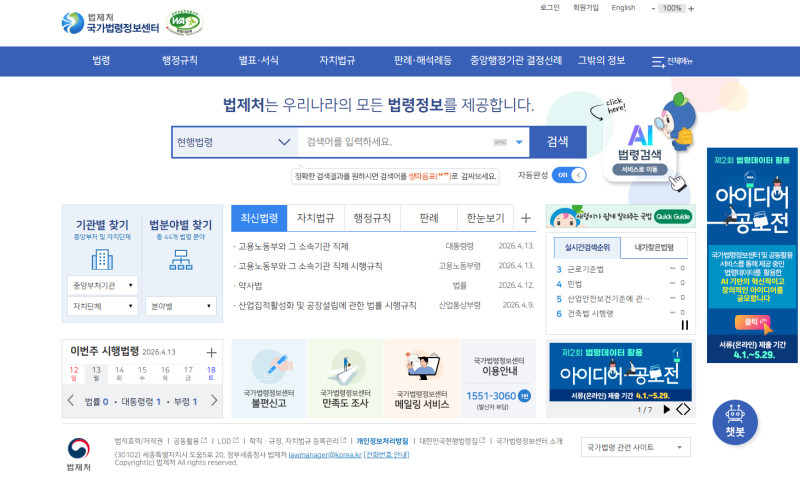Expand search history dropdown arrow in search box
The image size is (800, 479).
pos(519,142)
